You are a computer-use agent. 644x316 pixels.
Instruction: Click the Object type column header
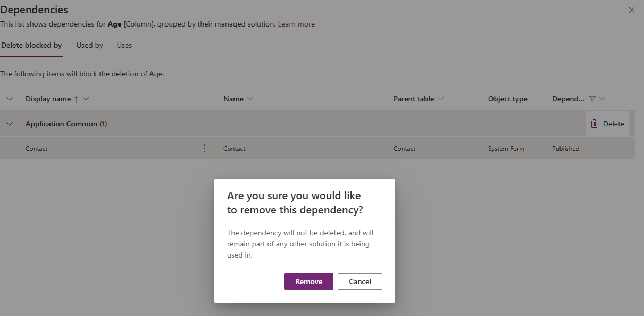pyautogui.click(x=507, y=99)
